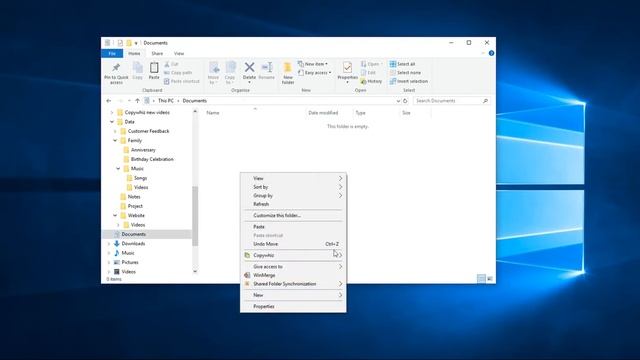Choose Paste from the context menu
The image size is (640, 360).
coord(293,227)
